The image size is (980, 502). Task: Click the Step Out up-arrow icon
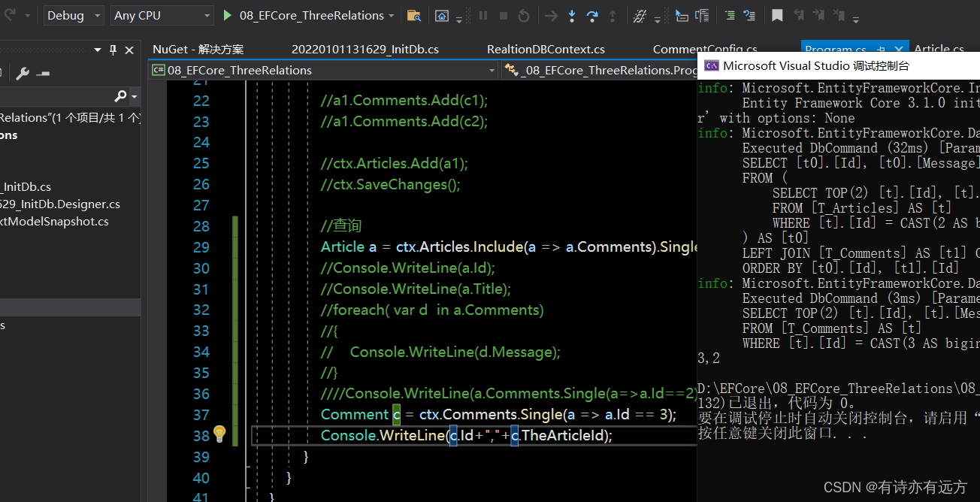pyautogui.click(x=612, y=15)
